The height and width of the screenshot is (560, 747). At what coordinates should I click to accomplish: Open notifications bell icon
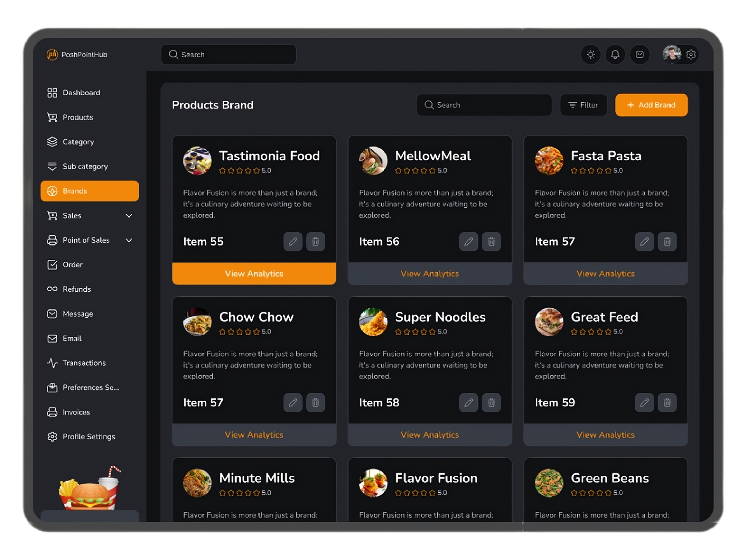[x=615, y=54]
